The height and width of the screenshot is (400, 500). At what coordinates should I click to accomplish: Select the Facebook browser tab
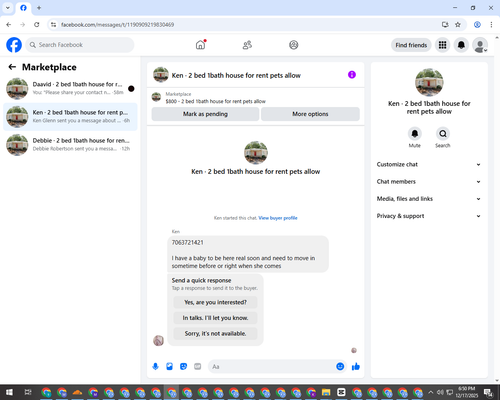[23, 8]
